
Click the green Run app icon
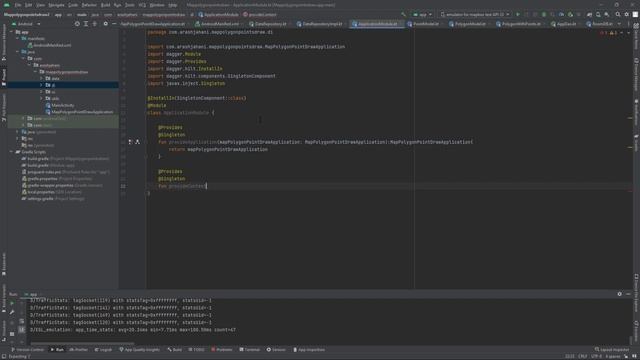518,15
